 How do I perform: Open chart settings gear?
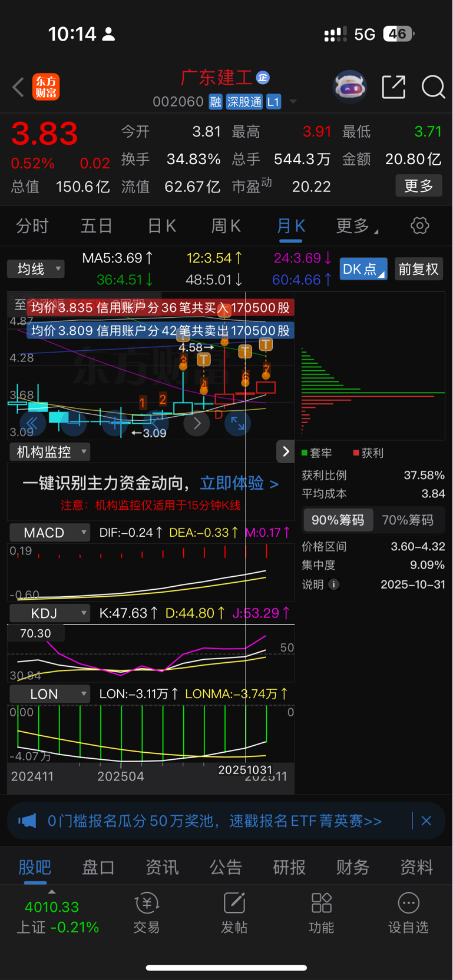tap(419, 225)
